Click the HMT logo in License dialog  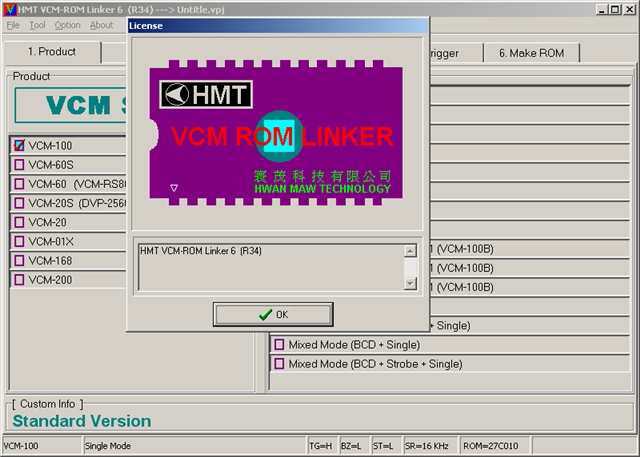point(206,94)
